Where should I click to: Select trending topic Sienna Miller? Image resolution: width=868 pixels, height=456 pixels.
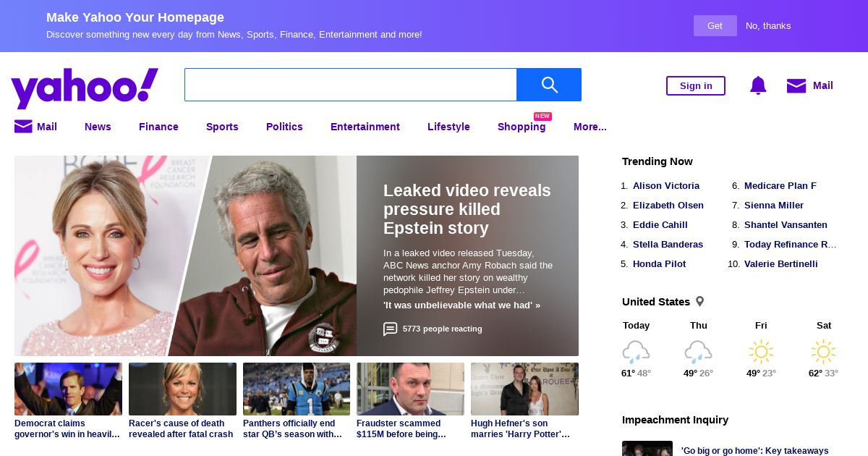[x=774, y=206]
